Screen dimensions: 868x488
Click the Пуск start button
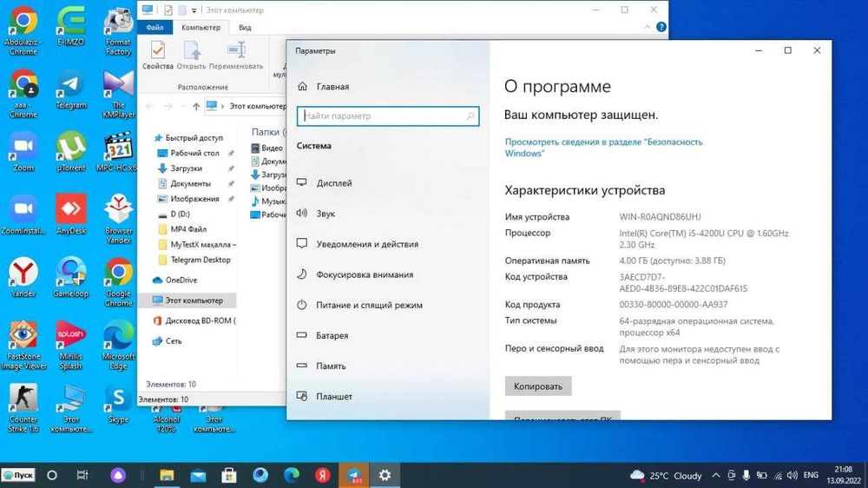[18, 475]
